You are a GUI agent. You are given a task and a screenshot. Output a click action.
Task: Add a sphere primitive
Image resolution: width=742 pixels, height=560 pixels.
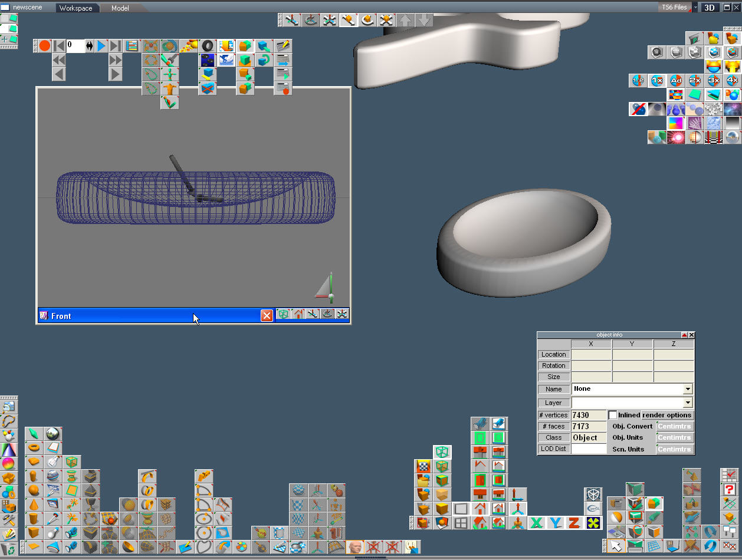pos(34,490)
